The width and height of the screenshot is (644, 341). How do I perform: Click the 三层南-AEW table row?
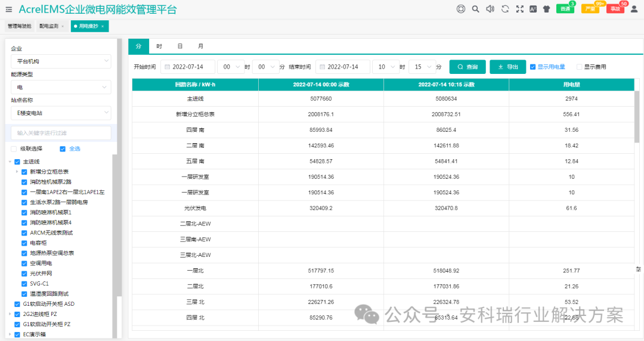(x=383, y=240)
